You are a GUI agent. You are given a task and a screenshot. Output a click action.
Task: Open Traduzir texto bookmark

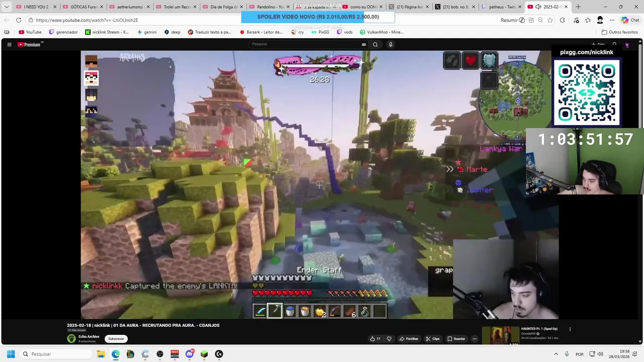[209, 32]
